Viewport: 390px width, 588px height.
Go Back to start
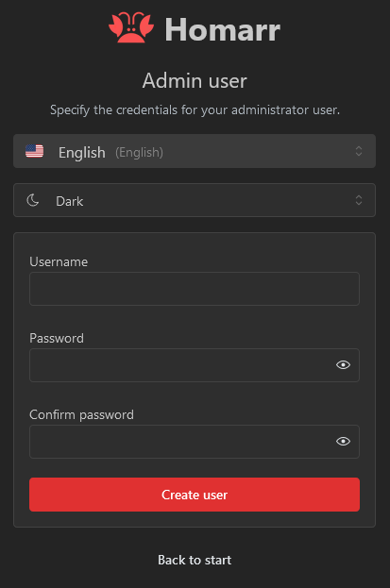(x=195, y=560)
